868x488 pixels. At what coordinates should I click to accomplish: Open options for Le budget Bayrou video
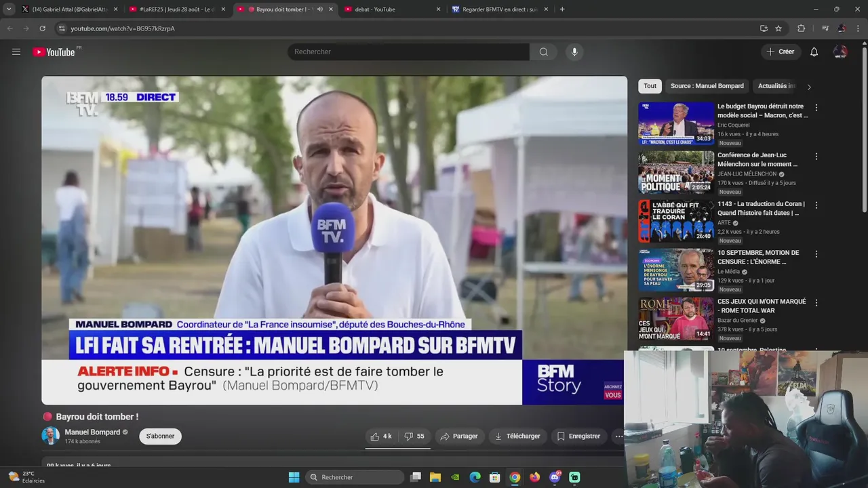(x=816, y=108)
